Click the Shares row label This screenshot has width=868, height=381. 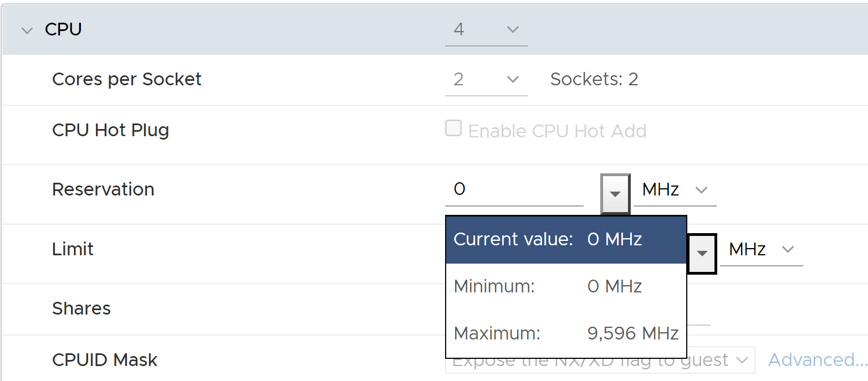(81, 308)
